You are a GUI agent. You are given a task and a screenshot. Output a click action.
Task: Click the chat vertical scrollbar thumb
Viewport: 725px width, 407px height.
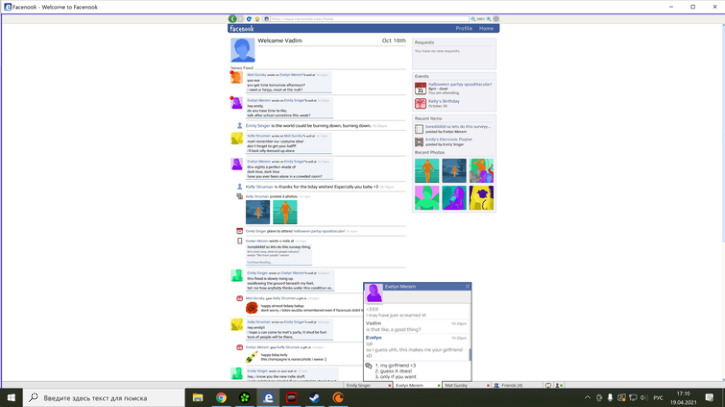tap(470, 354)
